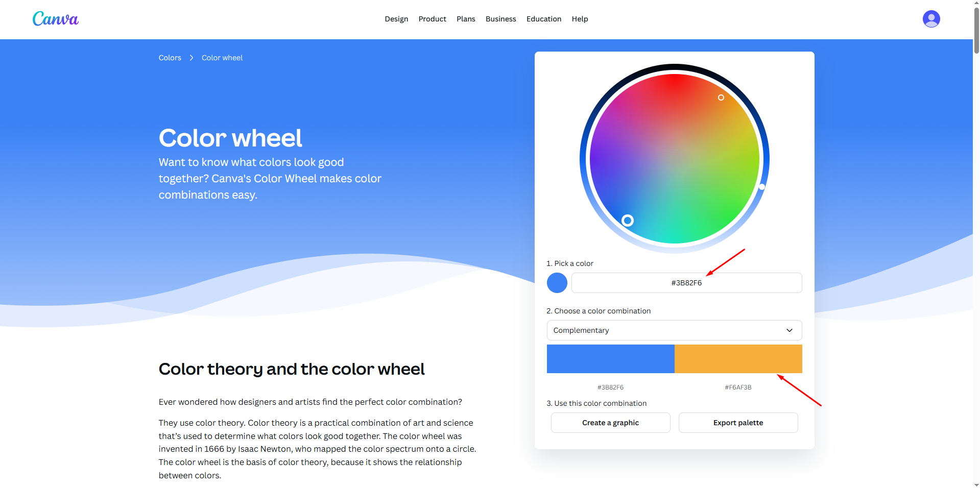Screen dimensions: 980x488
Task: Open the Help menu
Action: [580, 19]
